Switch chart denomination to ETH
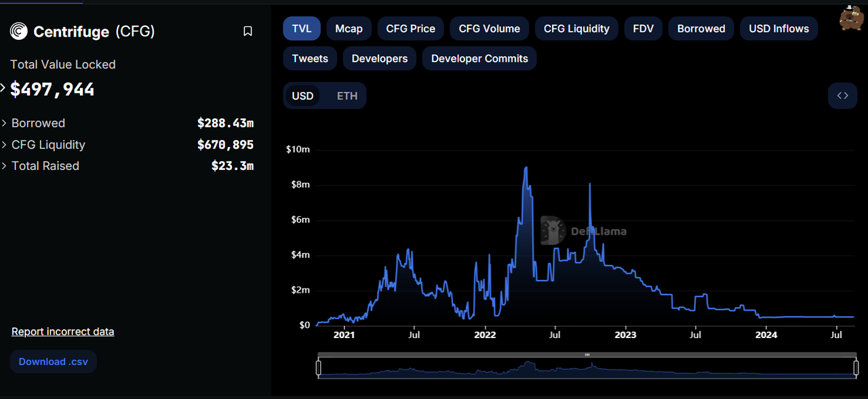 coord(347,96)
